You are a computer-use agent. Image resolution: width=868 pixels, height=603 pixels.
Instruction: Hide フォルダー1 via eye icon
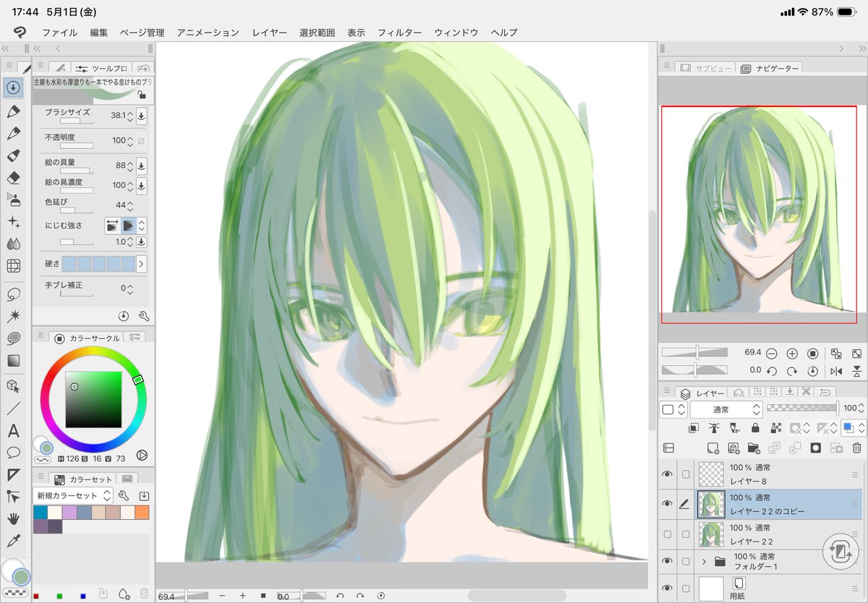pyautogui.click(x=667, y=561)
